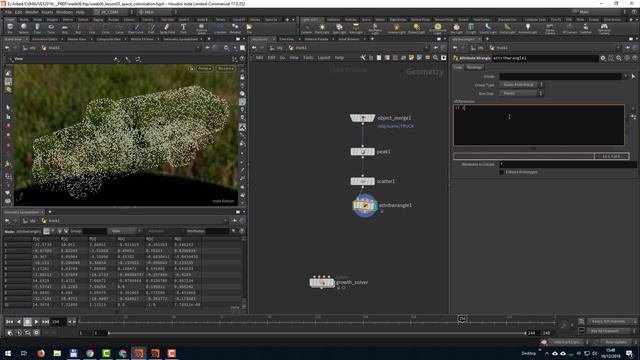Switch to the Bindings tab
640x360 pixels.
(474, 67)
